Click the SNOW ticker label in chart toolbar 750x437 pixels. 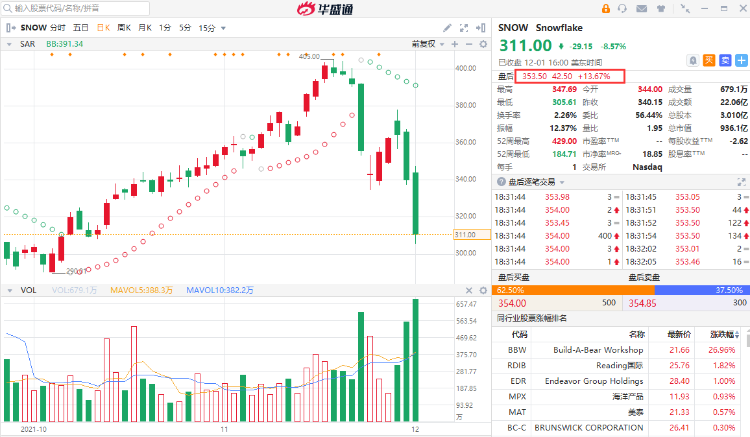[33, 28]
